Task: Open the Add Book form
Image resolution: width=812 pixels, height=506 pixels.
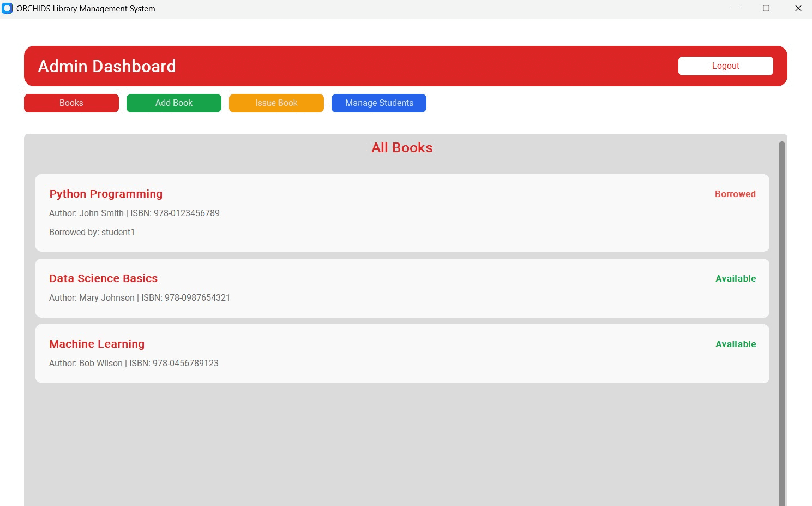Action: pyautogui.click(x=174, y=103)
